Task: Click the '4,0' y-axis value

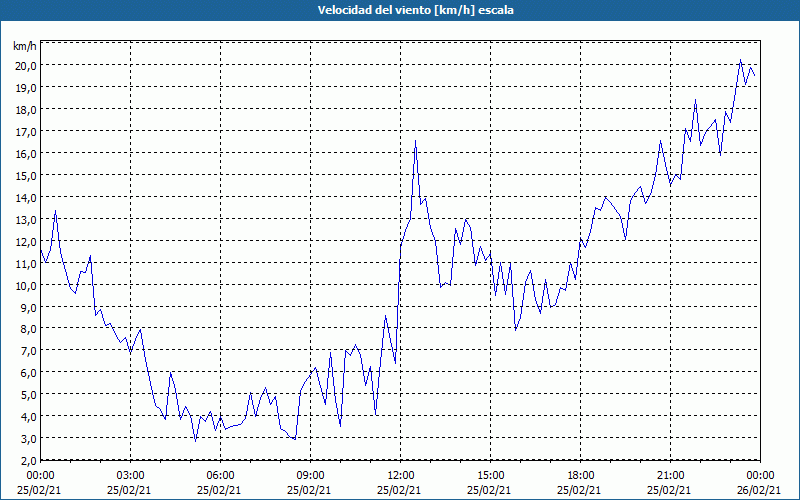Action: pos(29,416)
